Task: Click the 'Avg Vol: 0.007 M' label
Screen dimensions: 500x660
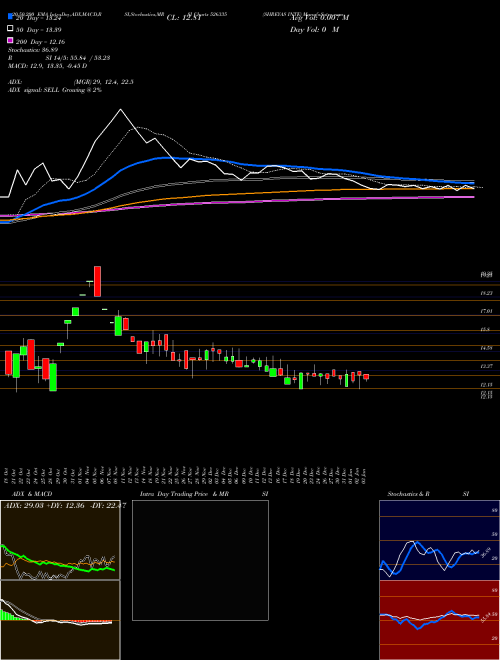Action: coord(319,18)
